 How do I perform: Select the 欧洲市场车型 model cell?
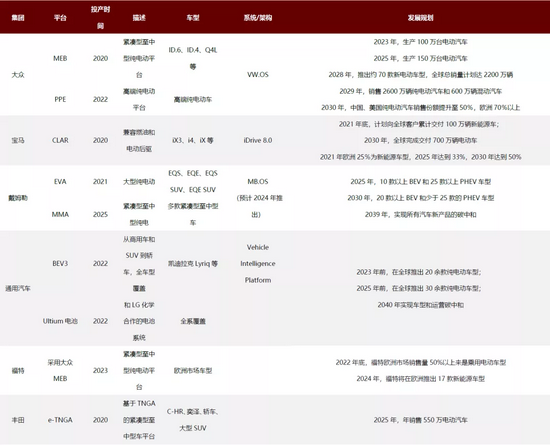[193, 371]
